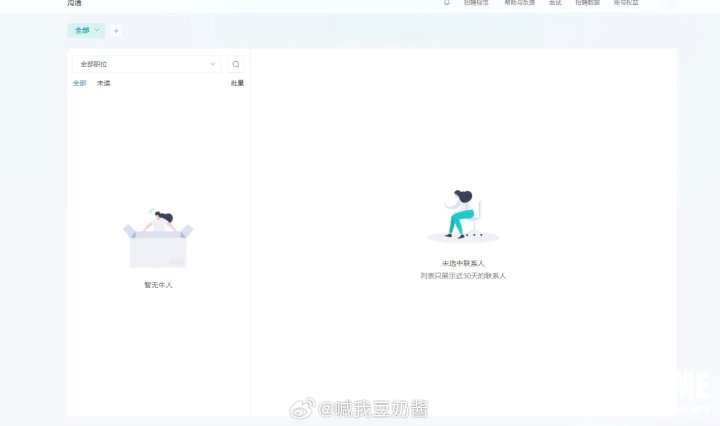Click the 批量 batch button
Image resolution: width=720 pixels, height=426 pixels.
click(237, 83)
